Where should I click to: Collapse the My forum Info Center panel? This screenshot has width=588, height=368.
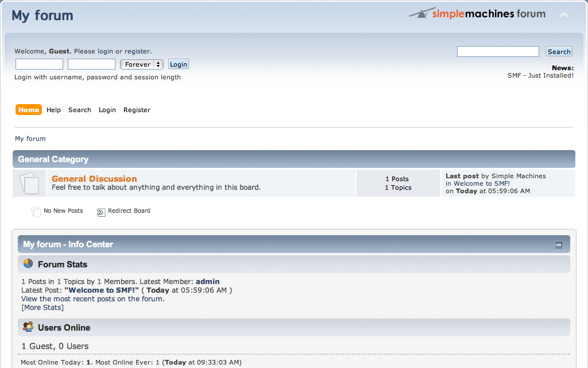[x=558, y=244]
